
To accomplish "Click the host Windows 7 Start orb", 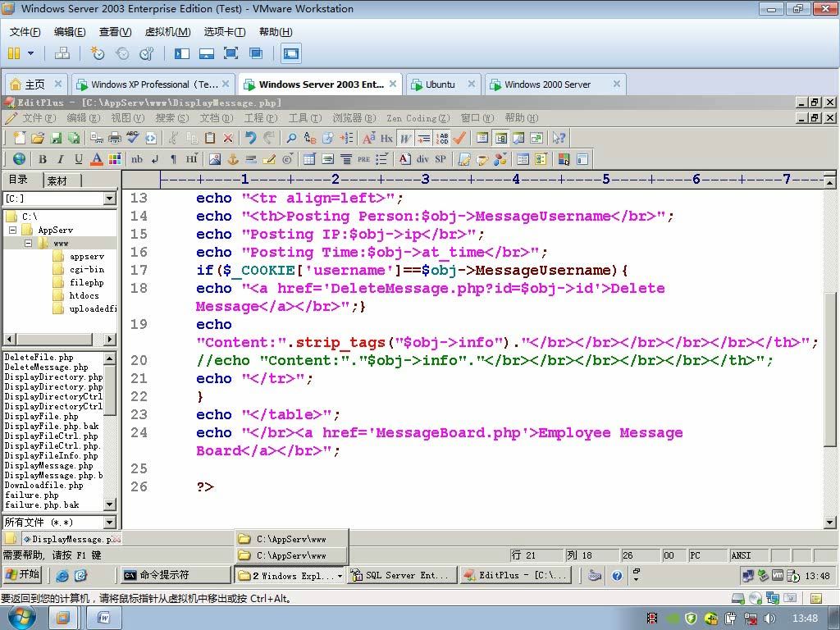I will (x=21, y=618).
